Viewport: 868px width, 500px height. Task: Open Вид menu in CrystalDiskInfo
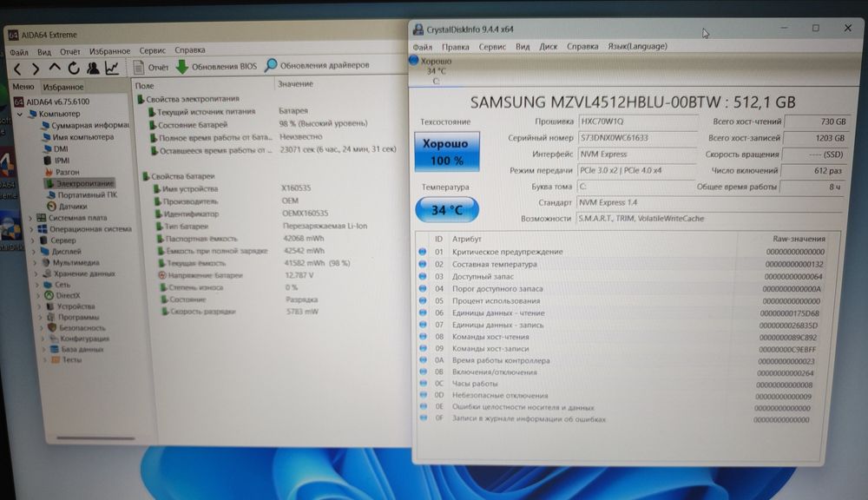click(523, 47)
